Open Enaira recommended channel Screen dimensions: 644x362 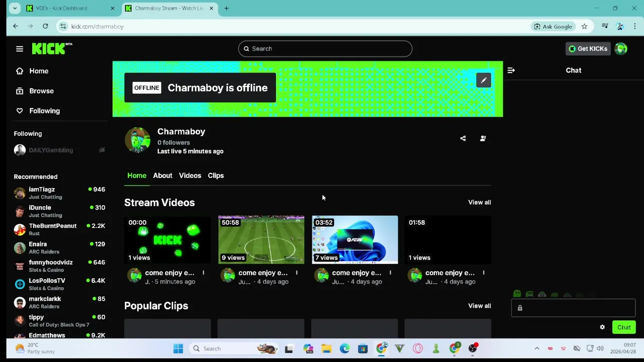(59, 248)
